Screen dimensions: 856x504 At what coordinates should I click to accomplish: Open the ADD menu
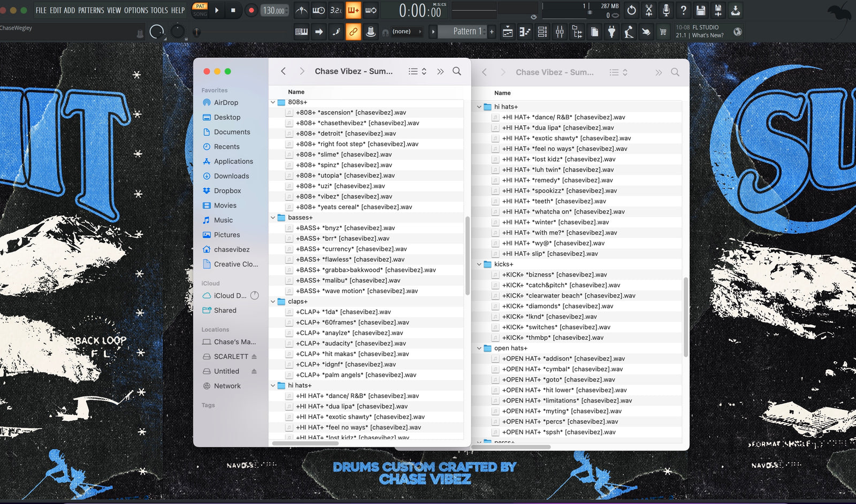tap(70, 10)
